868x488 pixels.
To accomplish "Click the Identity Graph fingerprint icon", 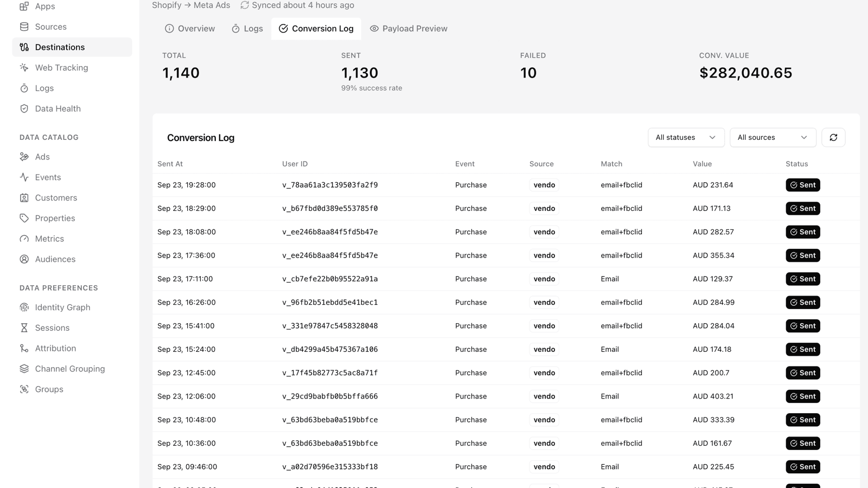I will click(x=24, y=307).
